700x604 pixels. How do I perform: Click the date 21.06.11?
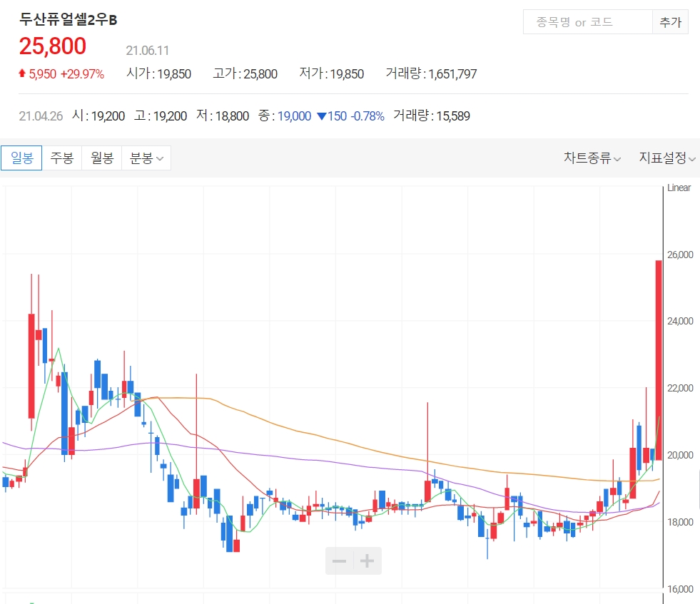coord(147,51)
